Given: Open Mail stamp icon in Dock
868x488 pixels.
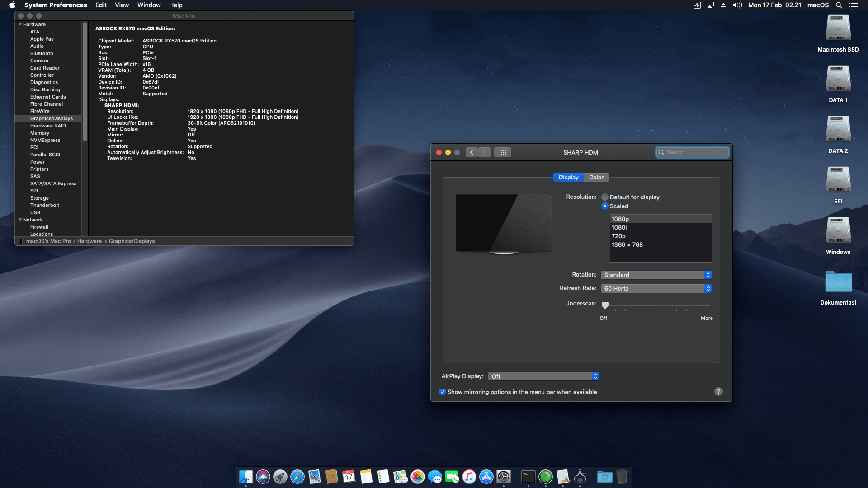Looking at the screenshot, I should pyautogui.click(x=315, y=477).
